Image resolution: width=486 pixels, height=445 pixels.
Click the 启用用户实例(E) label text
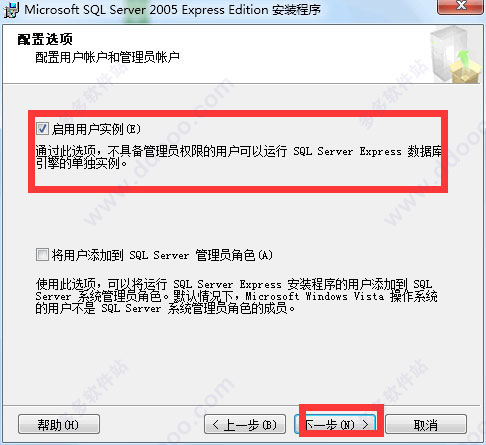[x=96, y=129]
